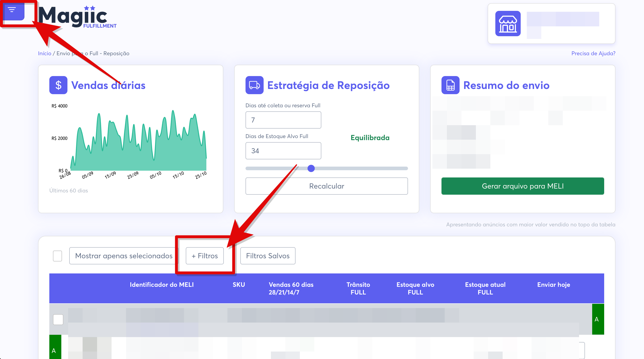
Task: Open the Filtros Salvos list
Action: [x=267, y=256]
